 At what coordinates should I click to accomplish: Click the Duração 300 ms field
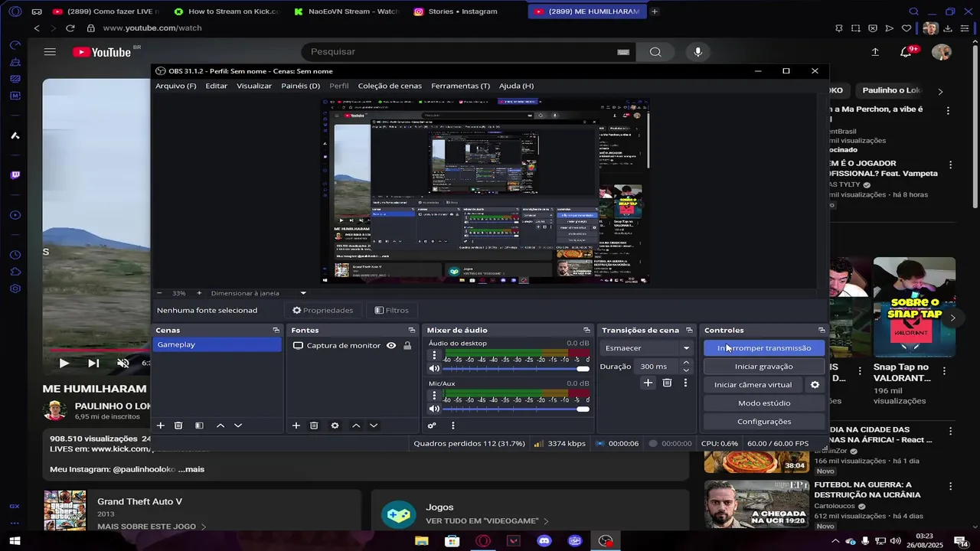[658, 367]
